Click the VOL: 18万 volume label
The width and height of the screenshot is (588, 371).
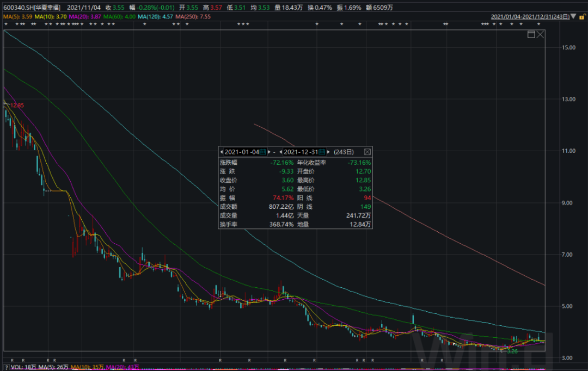tap(23, 367)
